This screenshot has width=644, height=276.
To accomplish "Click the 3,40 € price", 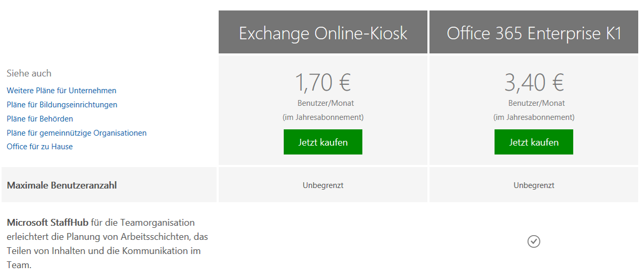I will coord(534,82).
